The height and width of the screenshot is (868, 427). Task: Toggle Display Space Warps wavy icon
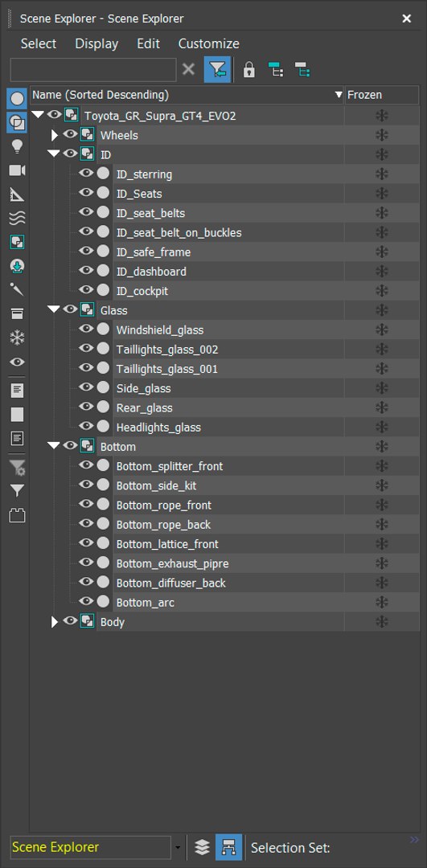coord(17,218)
